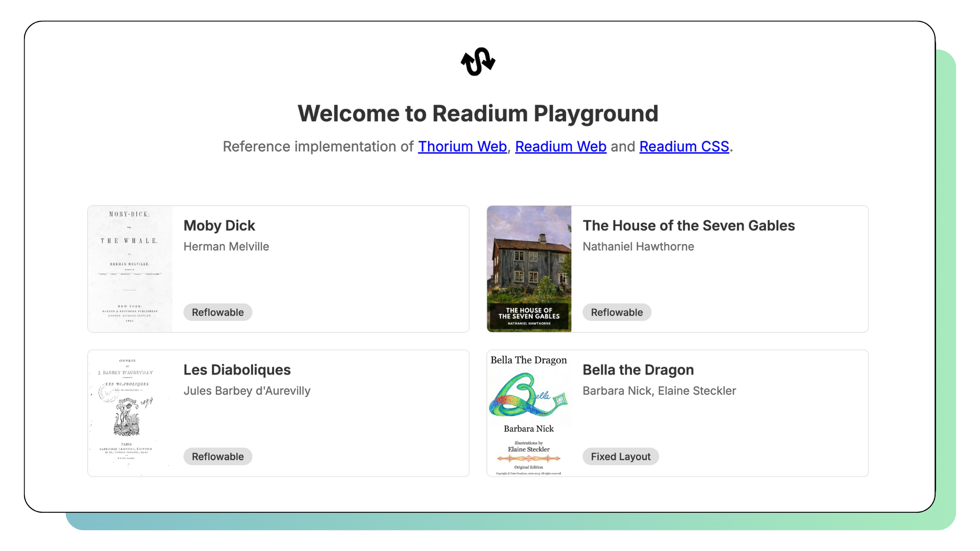Select the Reflowable badge on Moby Dick

coord(217,312)
